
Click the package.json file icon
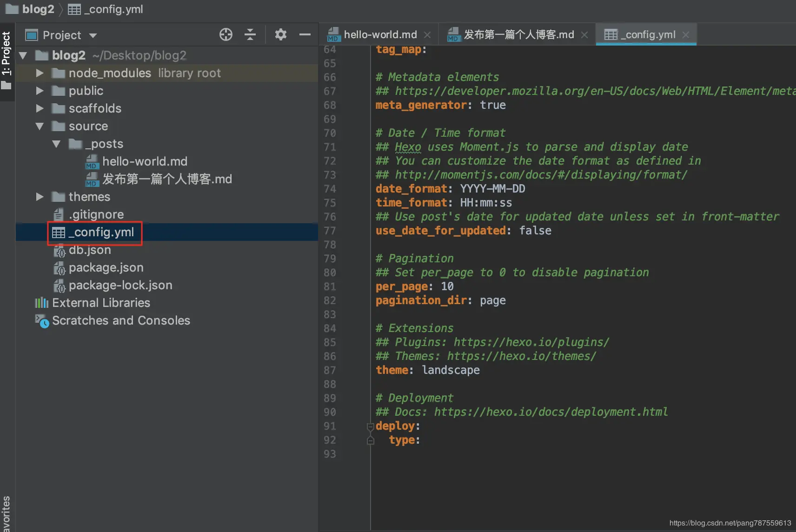click(60, 269)
